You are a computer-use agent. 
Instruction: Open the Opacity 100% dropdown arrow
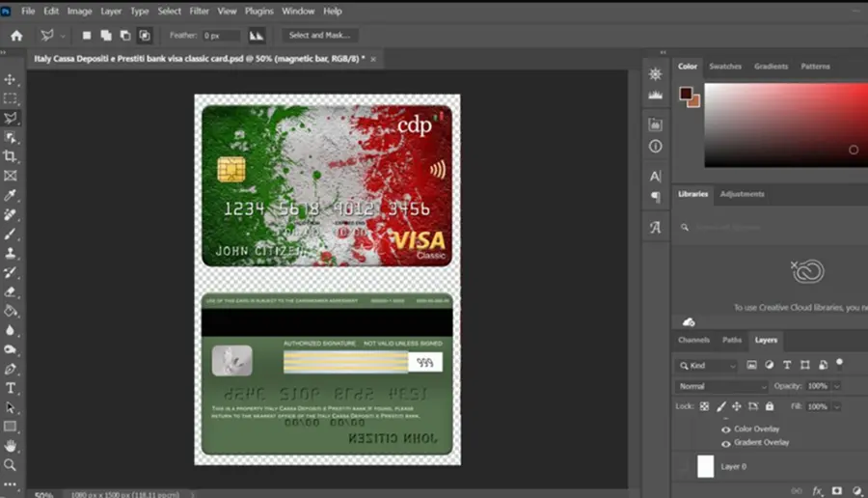click(x=837, y=386)
